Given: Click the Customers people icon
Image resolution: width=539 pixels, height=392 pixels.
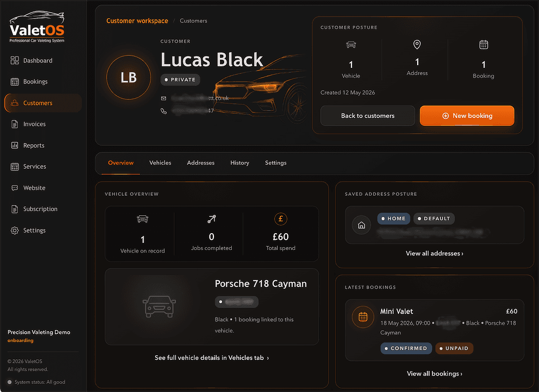Looking at the screenshot, I should click(15, 103).
